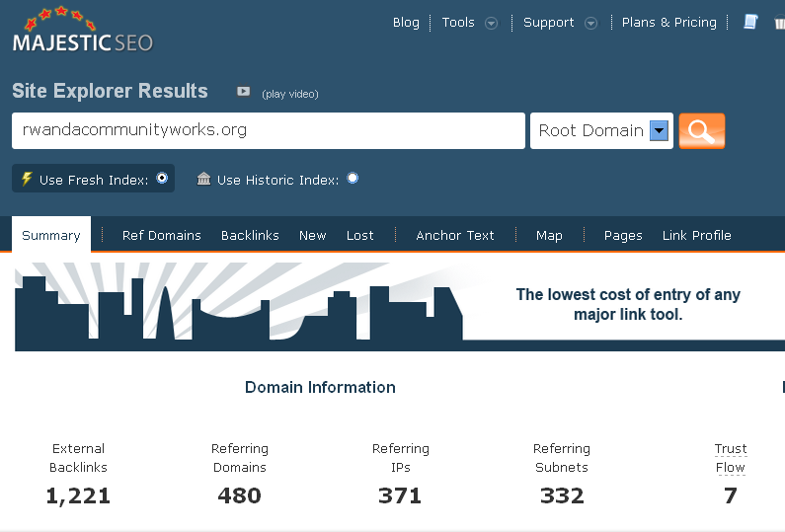Expand the Tools dropdown arrow
This screenshot has width=785, height=532.
491,23
